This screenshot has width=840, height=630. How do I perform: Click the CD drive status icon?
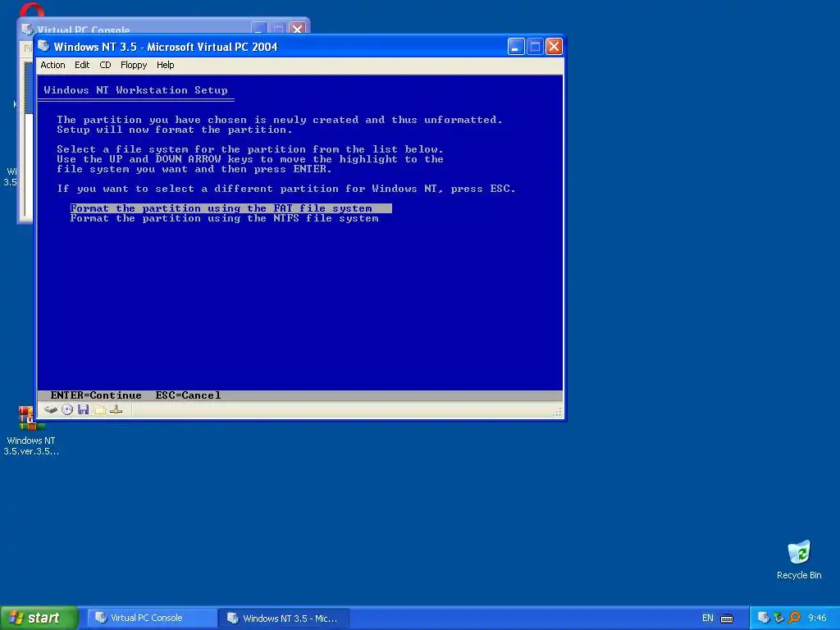[67, 410]
